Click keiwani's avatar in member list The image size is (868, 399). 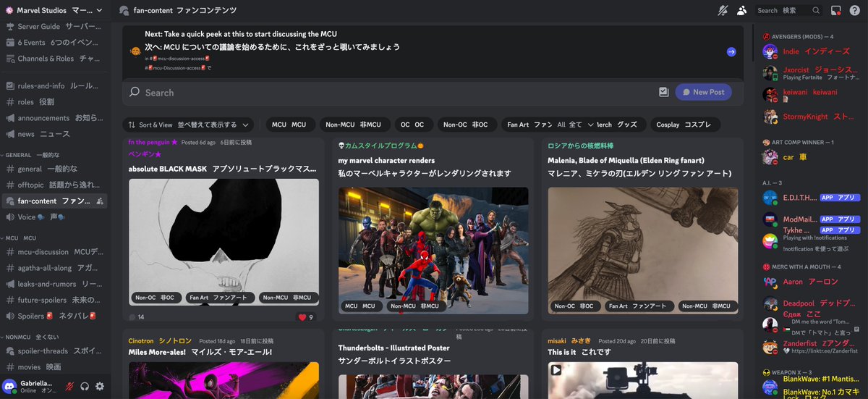[x=770, y=95]
